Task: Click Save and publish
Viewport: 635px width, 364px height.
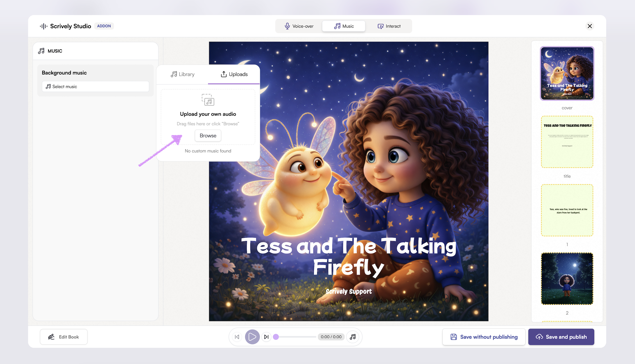Action: (x=561, y=337)
